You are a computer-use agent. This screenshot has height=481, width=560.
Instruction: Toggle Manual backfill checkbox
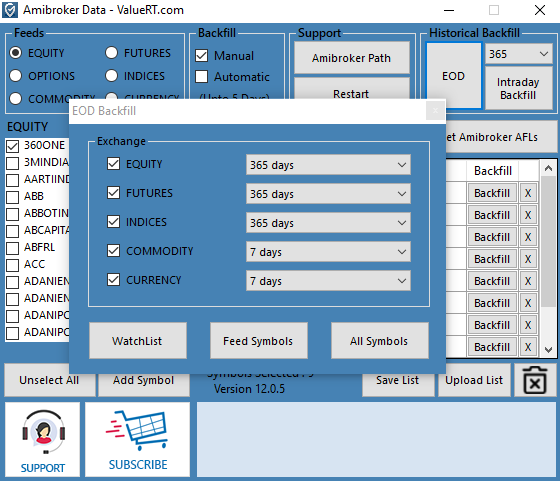(x=201, y=55)
